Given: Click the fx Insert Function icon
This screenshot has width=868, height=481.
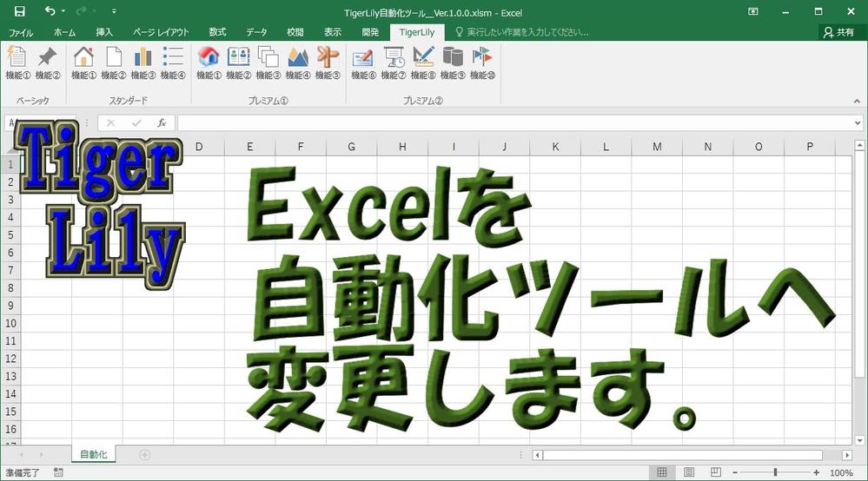Looking at the screenshot, I should [x=161, y=122].
